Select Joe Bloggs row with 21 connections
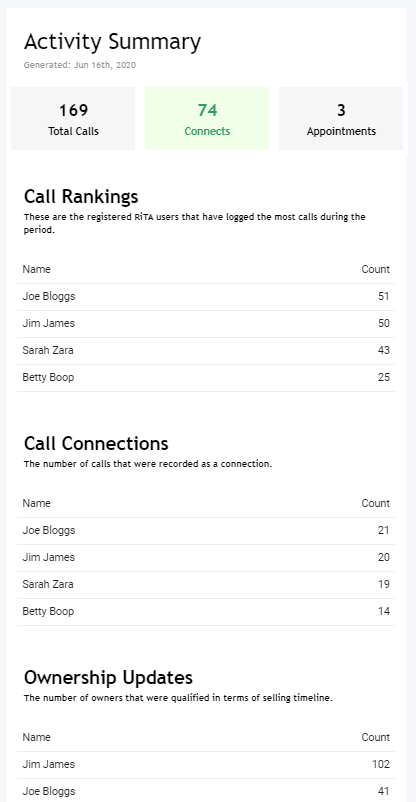416x802 pixels. pos(206,531)
